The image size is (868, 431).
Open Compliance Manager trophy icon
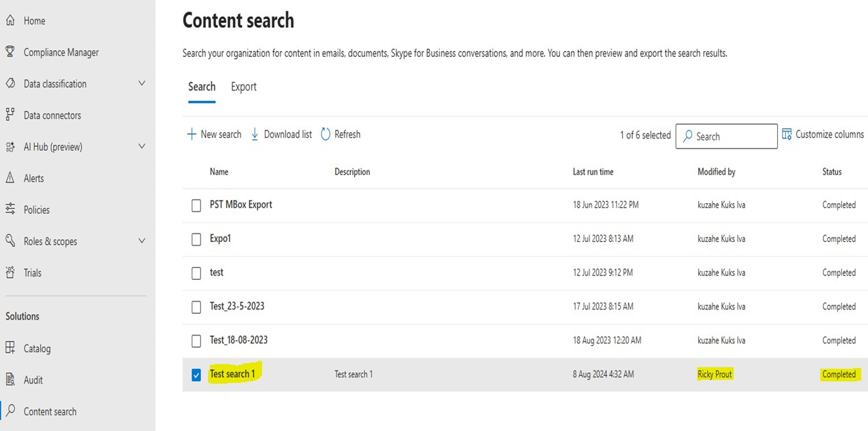10,52
